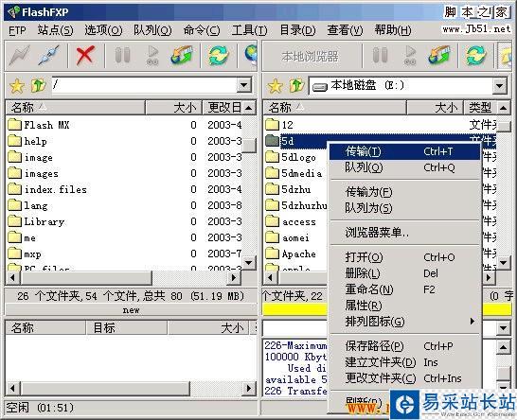The height and width of the screenshot is (420, 517).
Task: Click the right pane play/go icon
Action: 410,56
